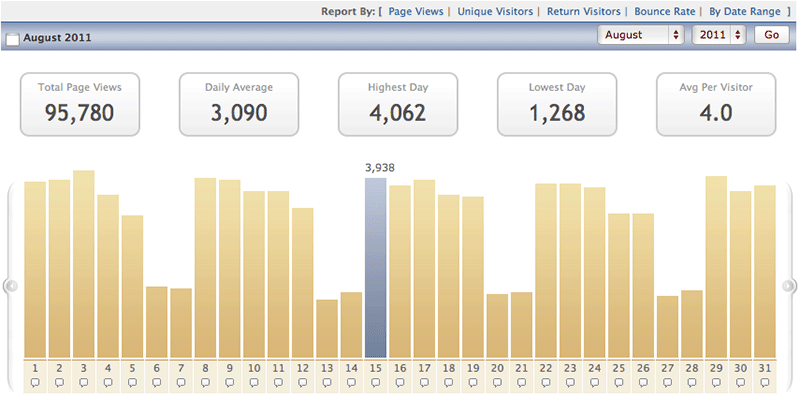Open the comment bubble under day 20

click(497, 382)
